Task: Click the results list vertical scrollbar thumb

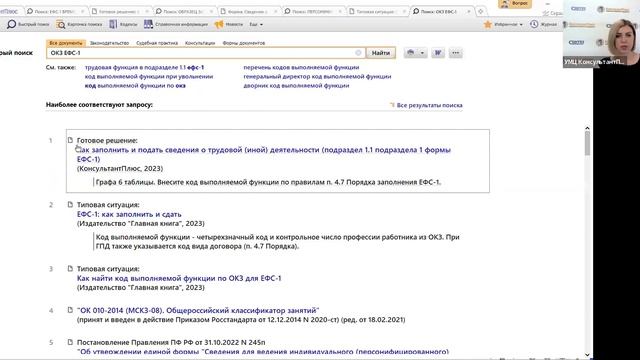Action: pos(587,143)
